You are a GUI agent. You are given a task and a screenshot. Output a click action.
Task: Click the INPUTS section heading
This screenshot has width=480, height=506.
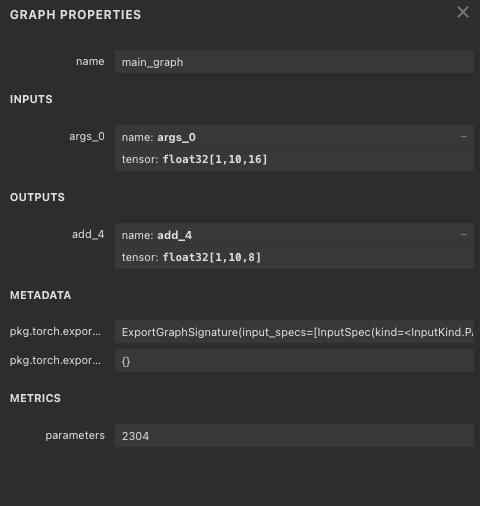click(31, 99)
